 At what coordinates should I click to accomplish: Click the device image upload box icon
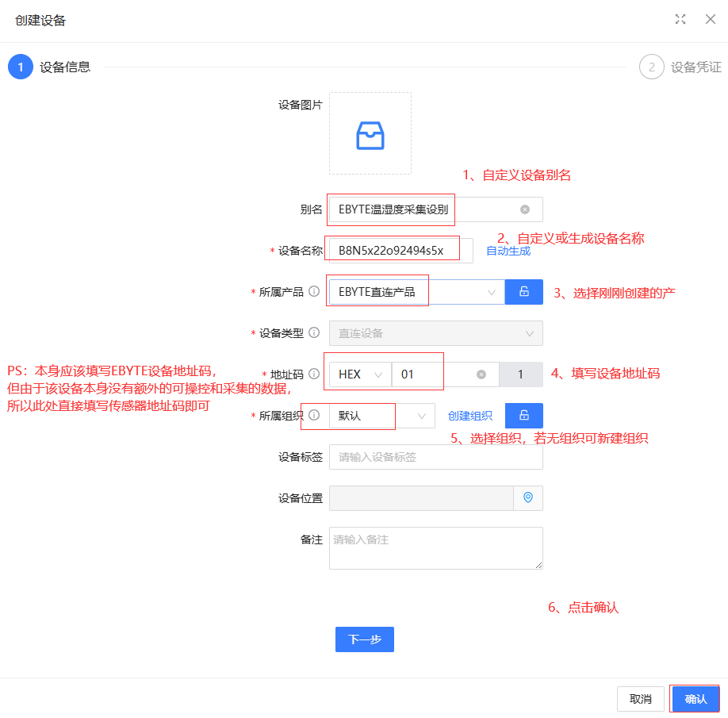(x=370, y=135)
